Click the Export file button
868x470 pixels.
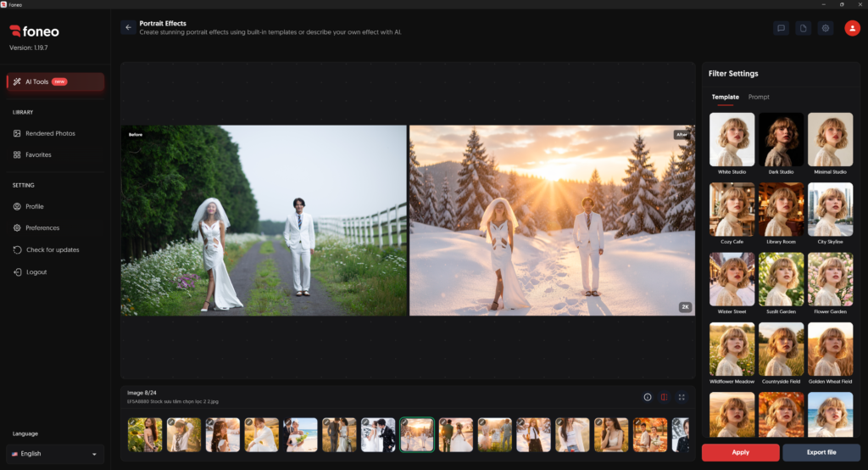point(821,452)
